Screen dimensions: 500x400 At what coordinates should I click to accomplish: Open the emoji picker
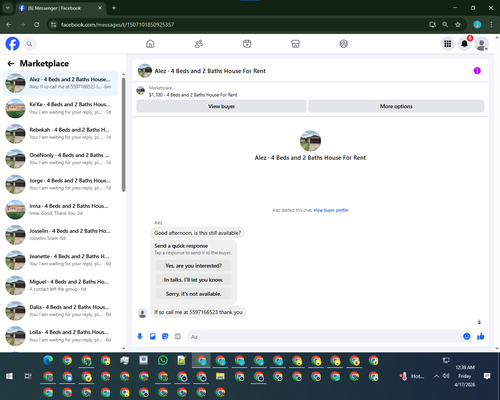click(x=467, y=336)
